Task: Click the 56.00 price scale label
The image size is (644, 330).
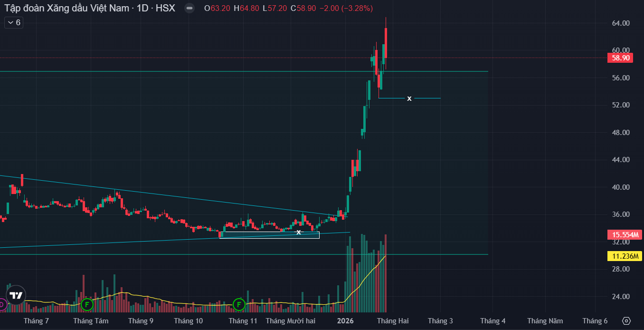Action: [x=621, y=78]
